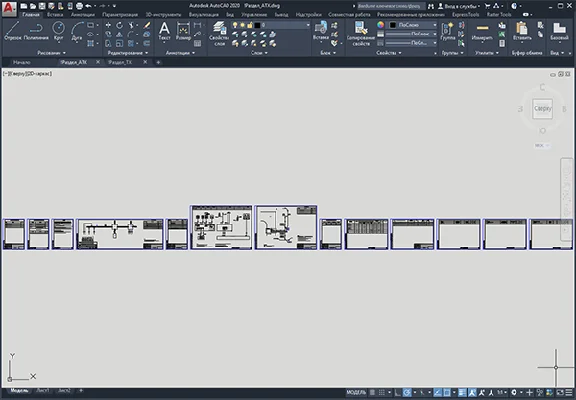
Task: Click the Группа group tool
Action: coord(447,31)
